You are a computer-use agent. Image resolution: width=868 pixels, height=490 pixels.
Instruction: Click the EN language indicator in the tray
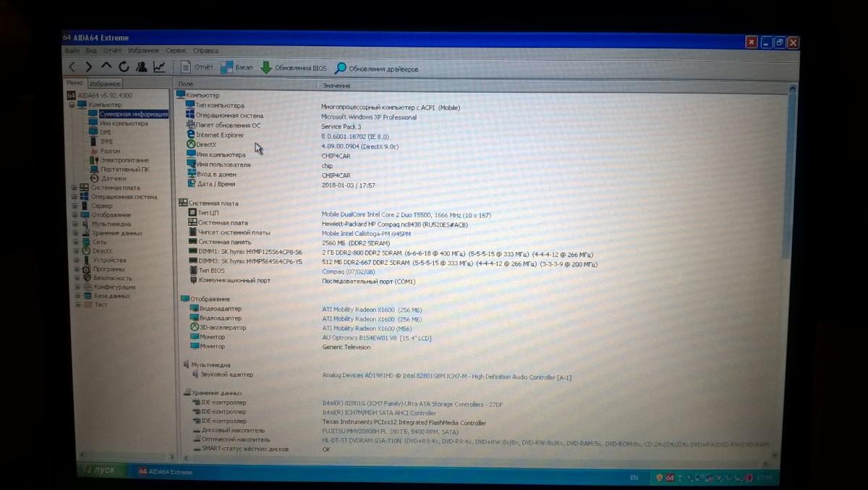pyautogui.click(x=634, y=478)
